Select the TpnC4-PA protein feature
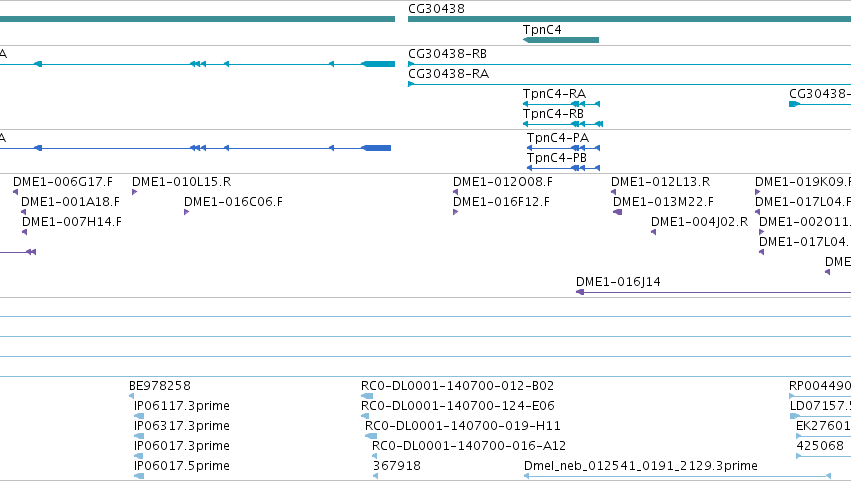The image size is (851, 481). tap(563, 148)
